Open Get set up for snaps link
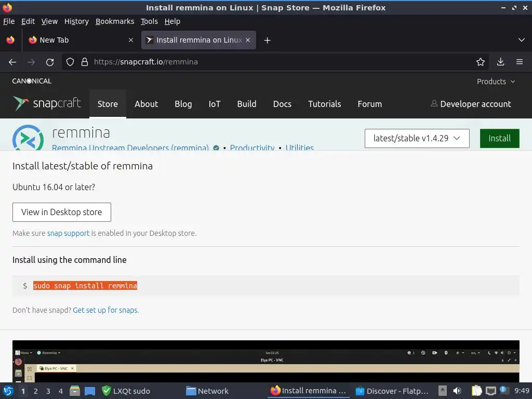Screen dimensions: 532x399 pos(106,310)
